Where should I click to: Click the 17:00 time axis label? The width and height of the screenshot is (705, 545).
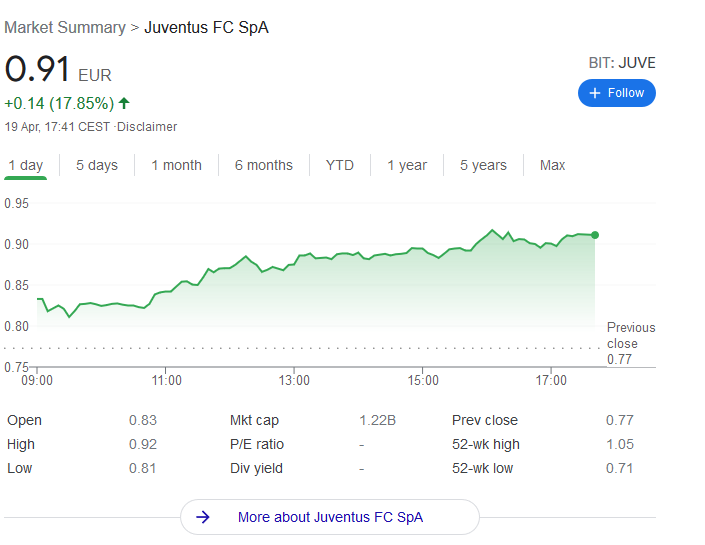click(x=551, y=380)
